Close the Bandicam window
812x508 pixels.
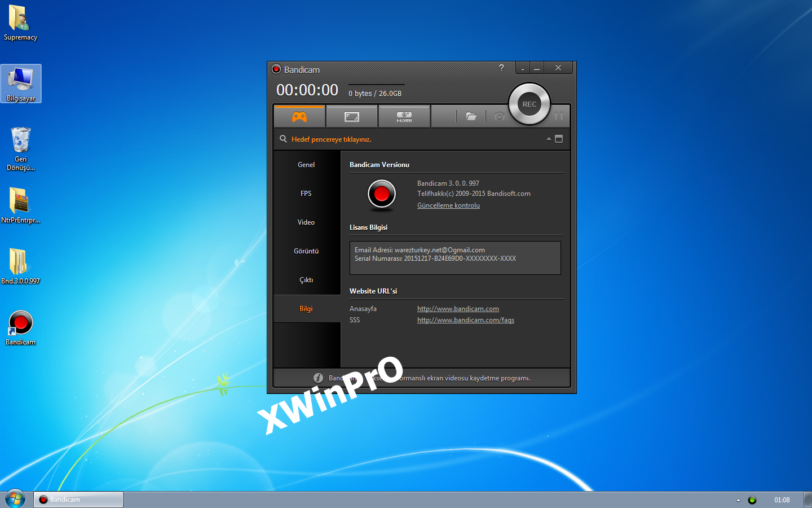[x=558, y=68]
